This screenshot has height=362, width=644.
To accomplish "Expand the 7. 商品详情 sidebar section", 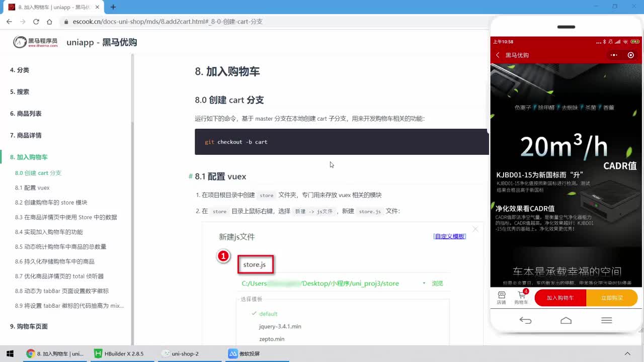I will pos(26,135).
